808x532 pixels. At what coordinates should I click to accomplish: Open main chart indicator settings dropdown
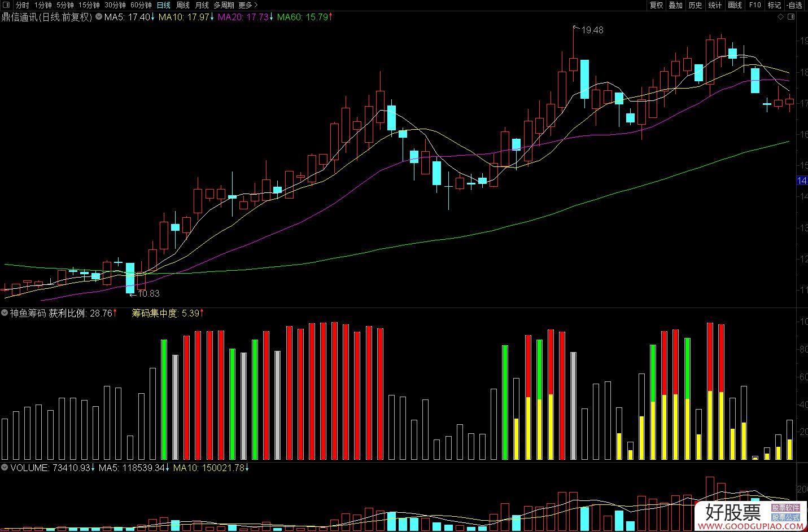tap(98, 17)
